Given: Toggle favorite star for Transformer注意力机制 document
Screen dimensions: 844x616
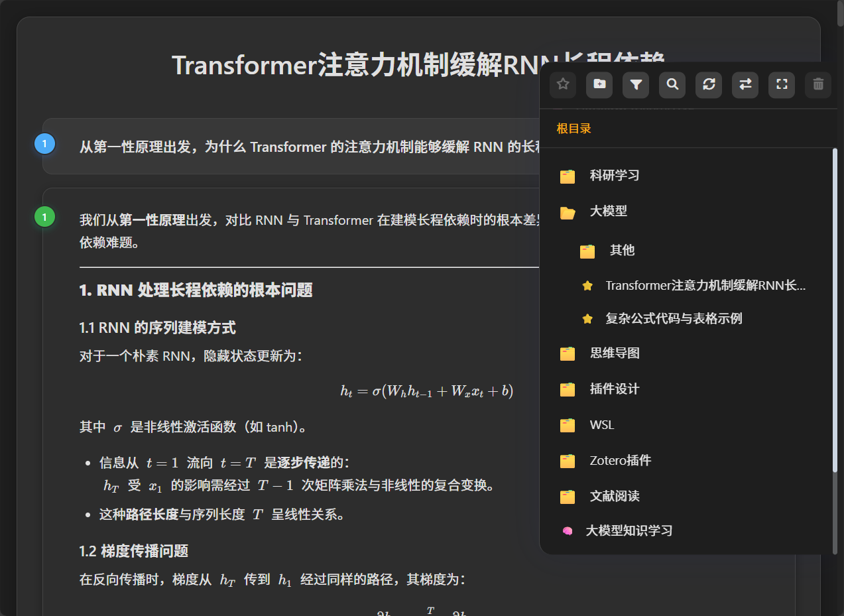Looking at the screenshot, I should [x=587, y=285].
